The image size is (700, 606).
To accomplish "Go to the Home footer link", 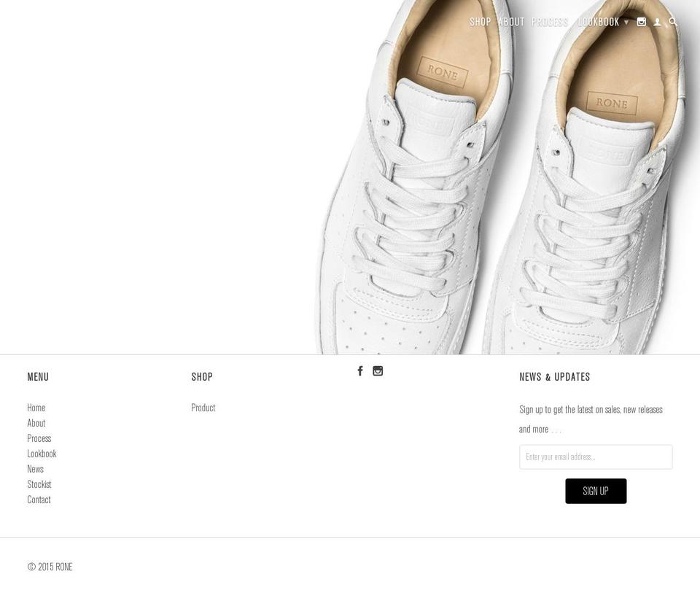I will 36,408.
